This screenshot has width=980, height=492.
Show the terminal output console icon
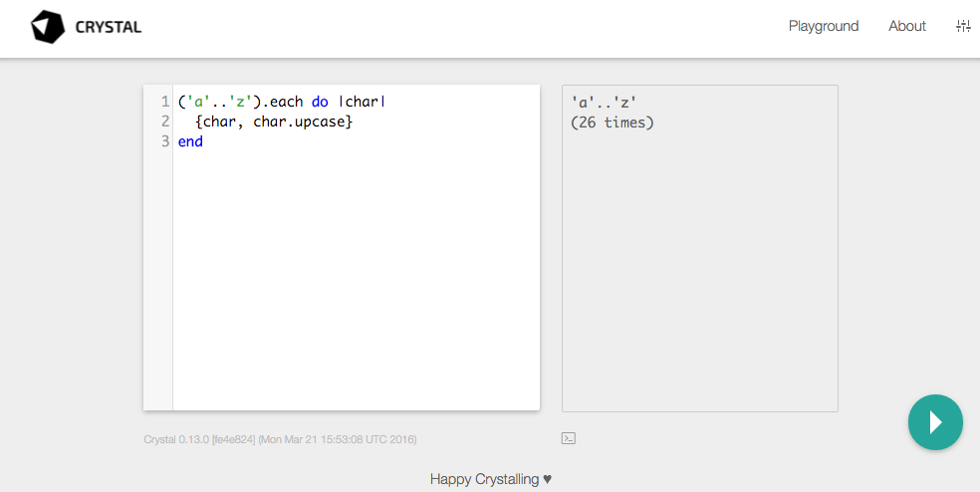[569, 438]
